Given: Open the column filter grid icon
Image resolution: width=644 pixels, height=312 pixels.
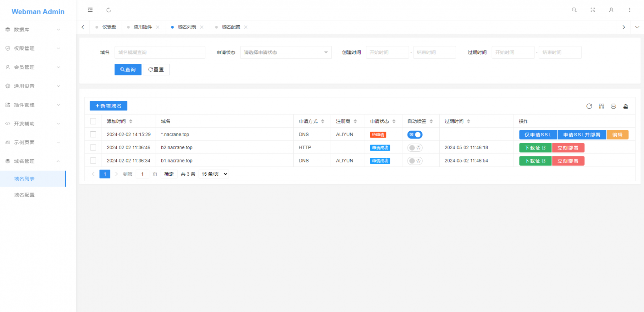Looking at the screenshot, I should (601, 106).
